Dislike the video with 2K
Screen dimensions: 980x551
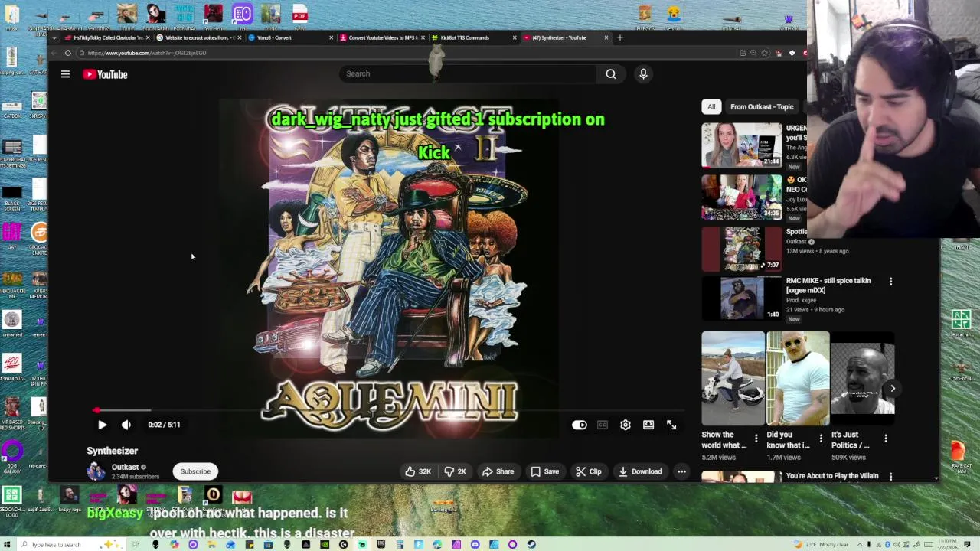point(456,471)
